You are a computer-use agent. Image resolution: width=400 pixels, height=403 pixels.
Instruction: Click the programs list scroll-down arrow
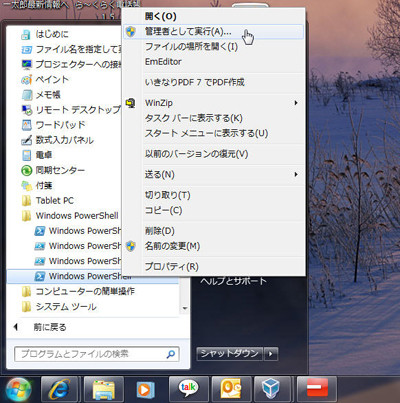pos(185,308)
